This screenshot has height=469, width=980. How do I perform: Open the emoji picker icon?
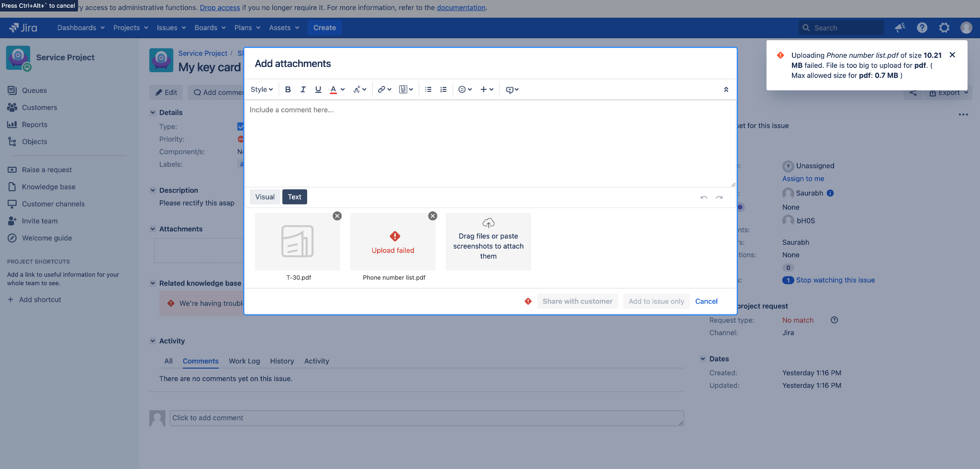coord(462,89)
